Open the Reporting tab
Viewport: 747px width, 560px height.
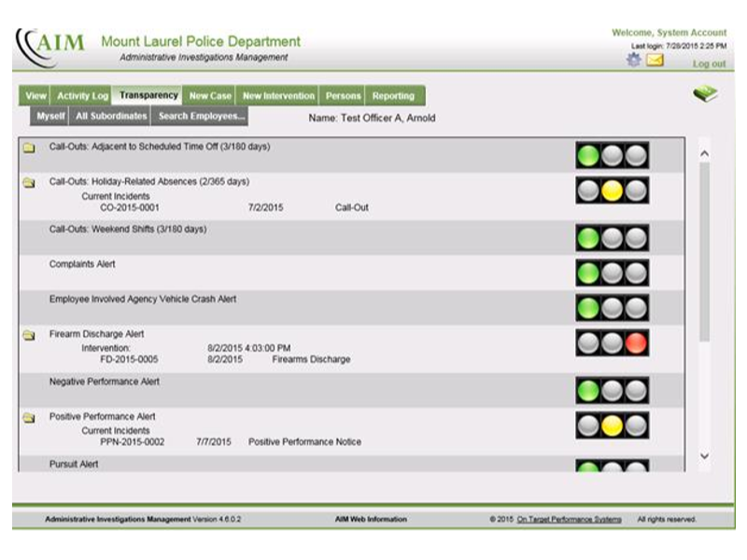393,96
